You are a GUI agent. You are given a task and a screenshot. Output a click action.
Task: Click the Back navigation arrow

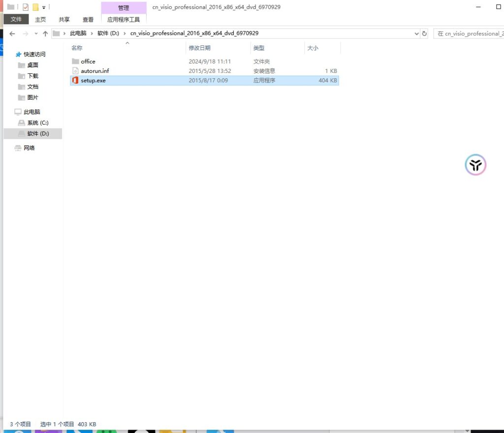12,33
